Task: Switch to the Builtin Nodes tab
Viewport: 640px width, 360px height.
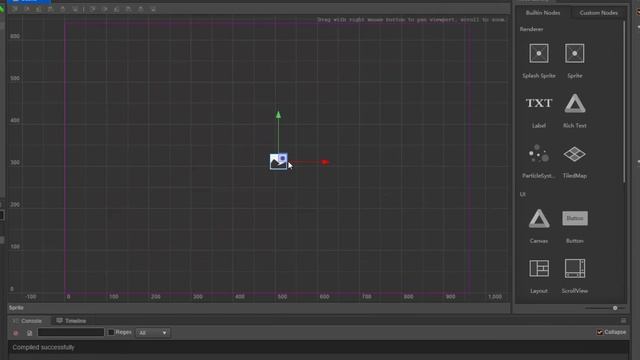Action: [543, 13]
